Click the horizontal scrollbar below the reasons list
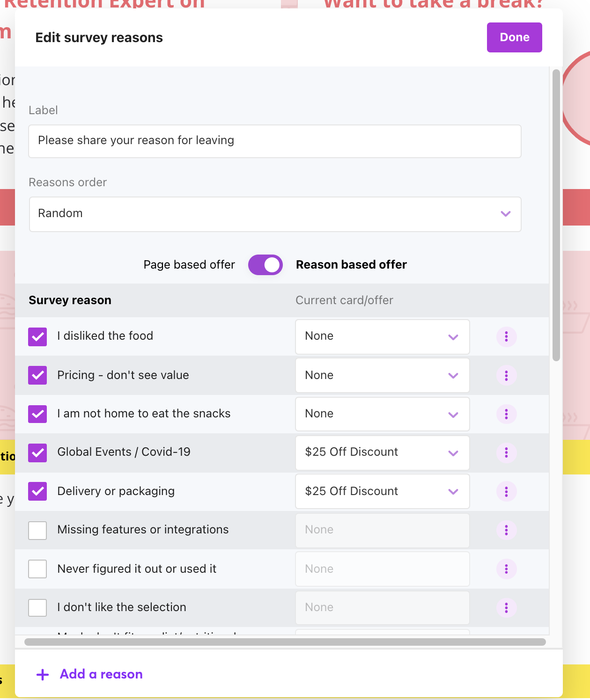 pyautogui.click(x=285, y=642)
